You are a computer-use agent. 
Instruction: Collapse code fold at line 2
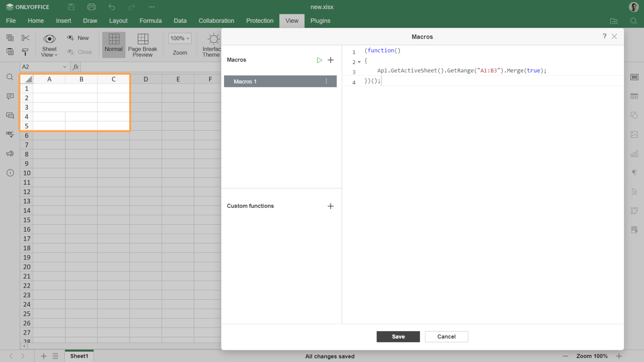(359, 62)
